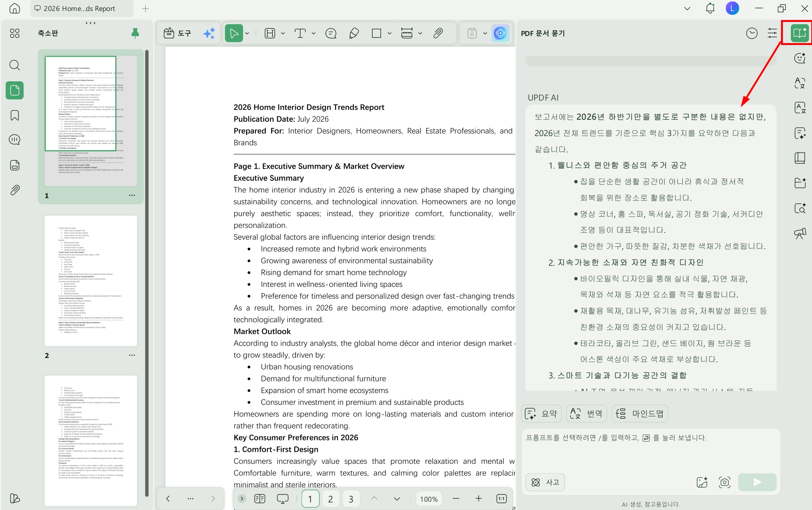
Task: Select page 1 thumbnail
Action: (x=91, y=121)
